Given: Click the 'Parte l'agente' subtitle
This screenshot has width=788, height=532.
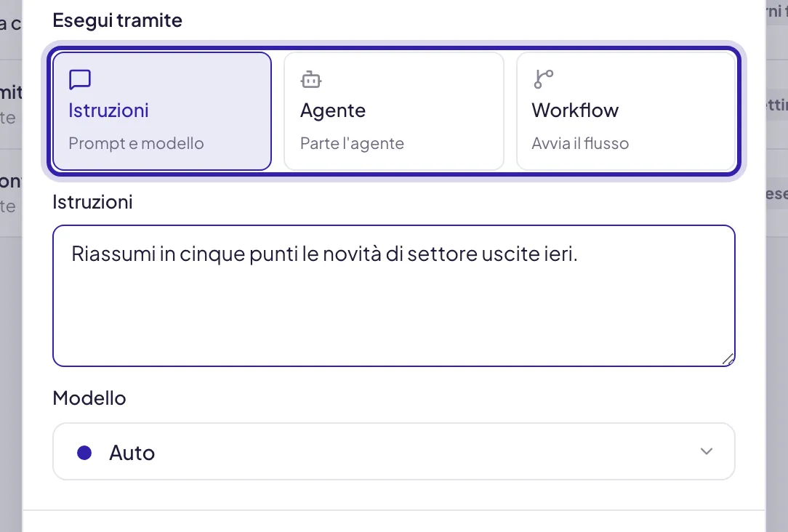Looking at the screenshot, I should pyautogui.click(x=353, y=144).
